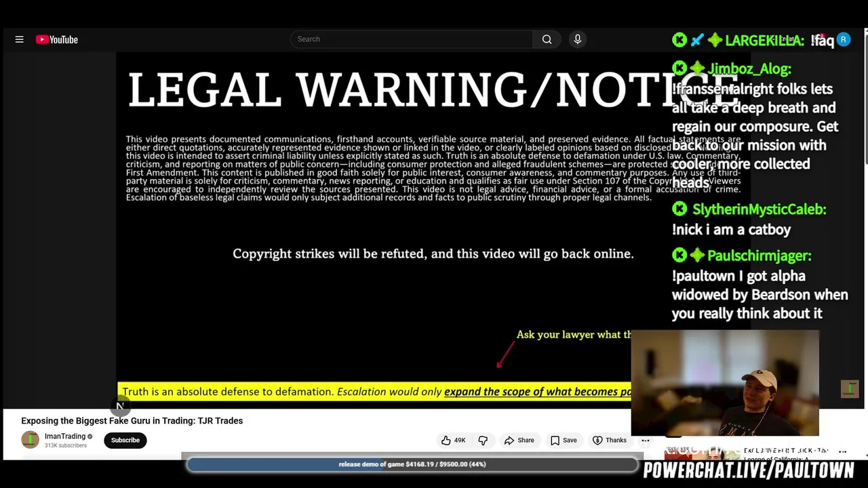Open the account avatar menu

click(x=844, y=39)
